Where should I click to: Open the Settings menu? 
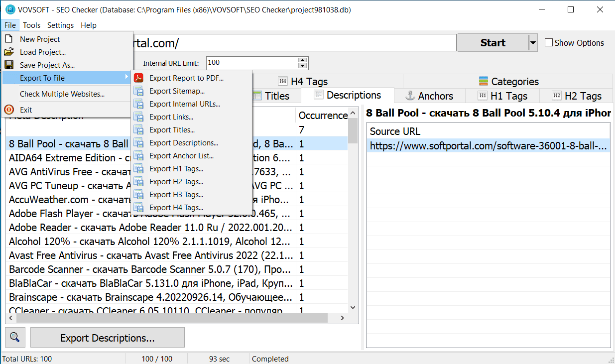[60, 25]
